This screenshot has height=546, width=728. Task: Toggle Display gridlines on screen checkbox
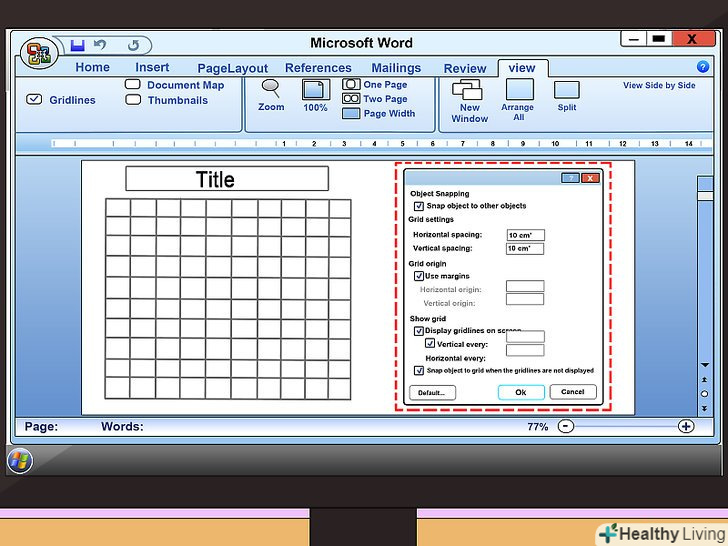tap(419, 331)
